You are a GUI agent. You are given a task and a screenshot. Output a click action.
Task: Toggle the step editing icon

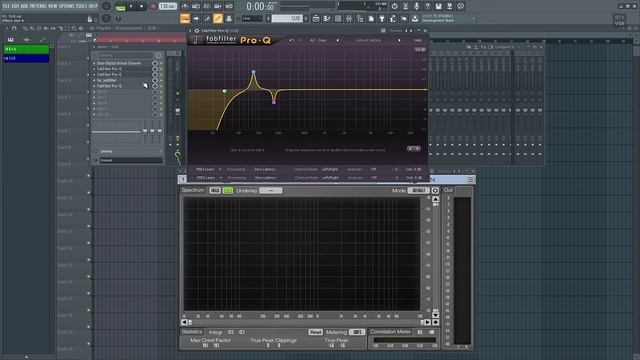pyautogui.click(x=207, y=18)
